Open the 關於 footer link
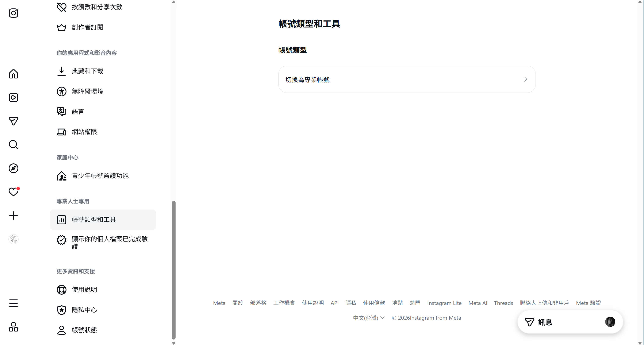Viewport: 644px width, 345px height. click(x=238, y=303)
